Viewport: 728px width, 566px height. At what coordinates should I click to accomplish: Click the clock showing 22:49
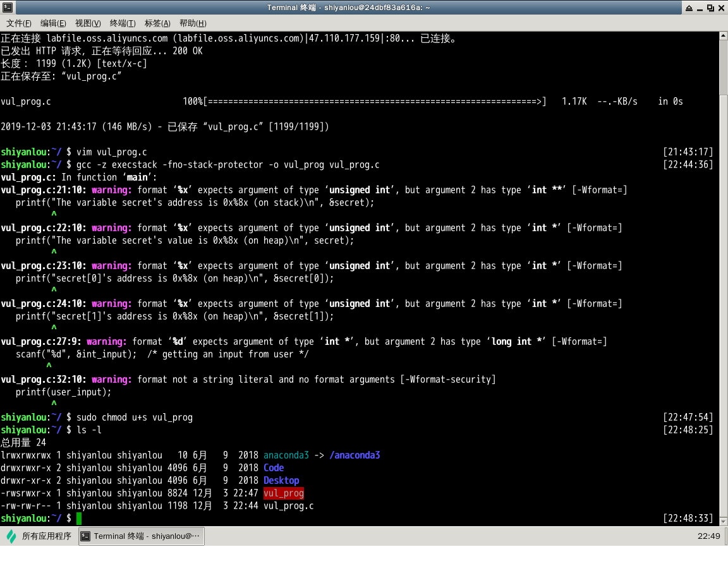click(708, 536)
